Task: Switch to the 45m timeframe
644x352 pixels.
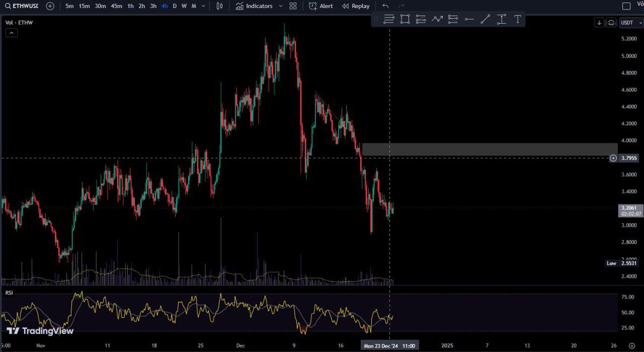Action: tap(116, 6)
